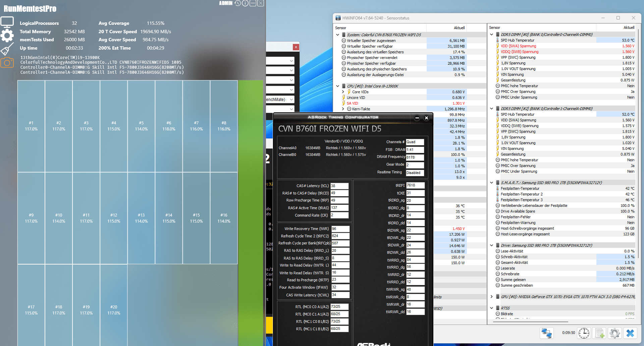Start HWiNFO logging with sheet icon
This screenshot has width=644, height=346.
point(599,333)
